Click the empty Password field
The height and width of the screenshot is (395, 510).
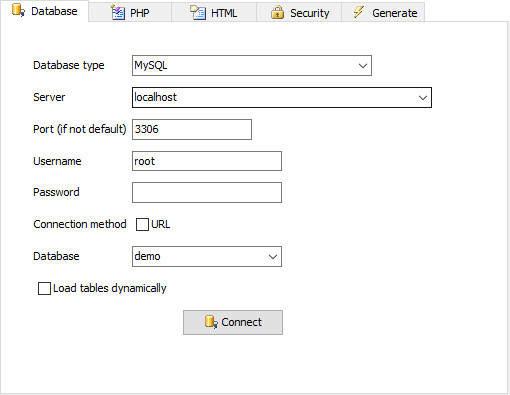coord(207,192)
